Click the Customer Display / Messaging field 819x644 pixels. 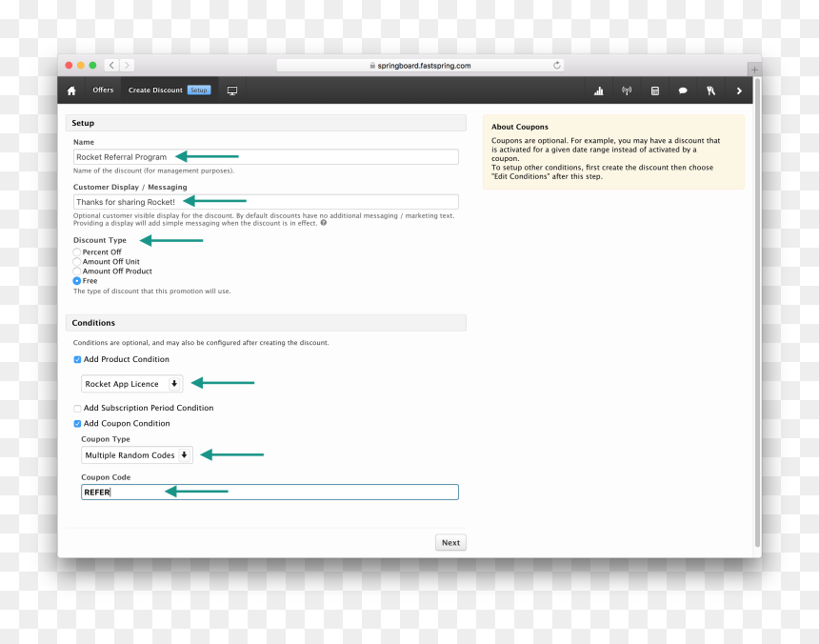pyautogui.click(x=266, y=202)
